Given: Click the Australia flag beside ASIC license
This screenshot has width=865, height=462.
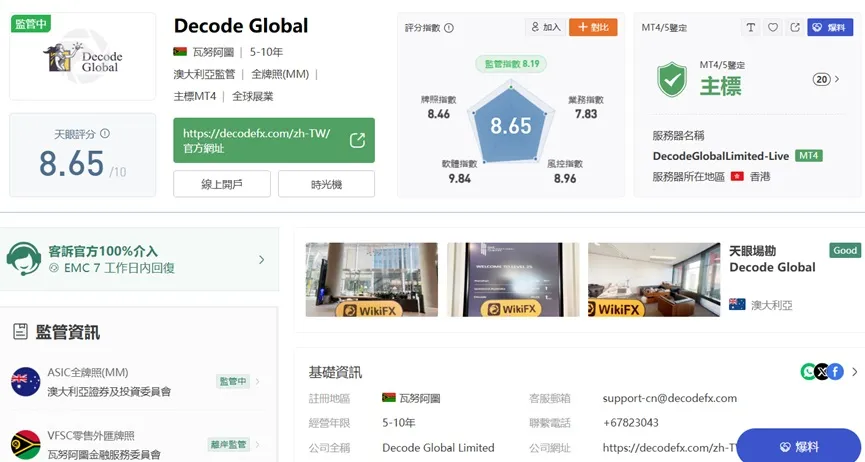Looking at the screenshot, I should 26,381.
